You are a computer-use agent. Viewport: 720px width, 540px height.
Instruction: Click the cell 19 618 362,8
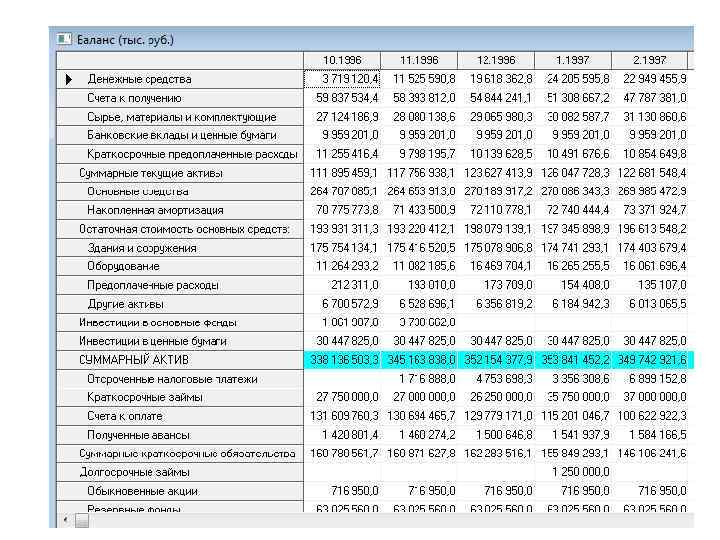(496, 79)
